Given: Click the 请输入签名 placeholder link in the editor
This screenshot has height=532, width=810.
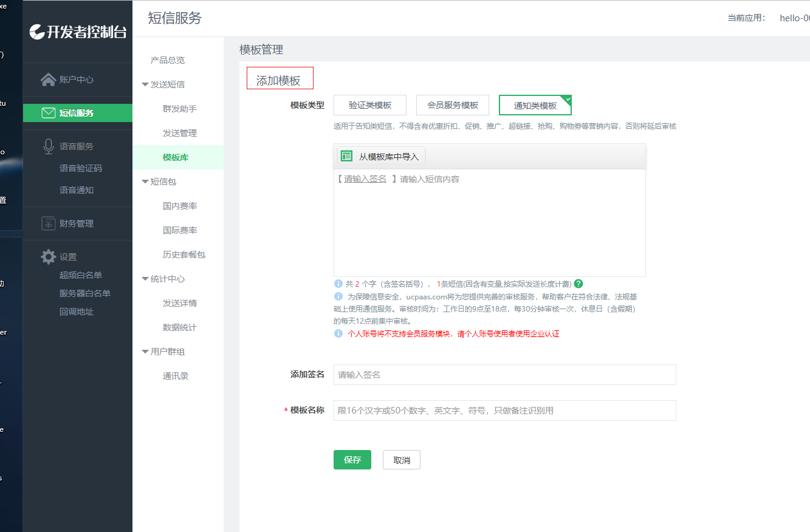Looking at the screenshot, I should tap(365, 179).
